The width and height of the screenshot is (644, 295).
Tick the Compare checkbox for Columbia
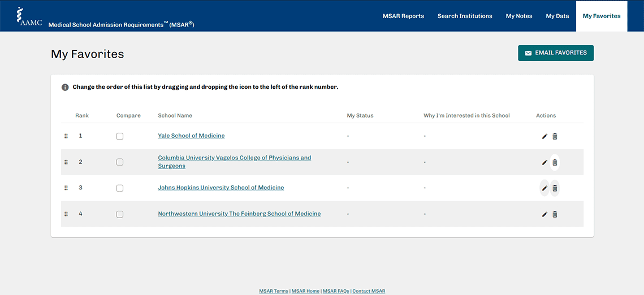pos(119,162)
